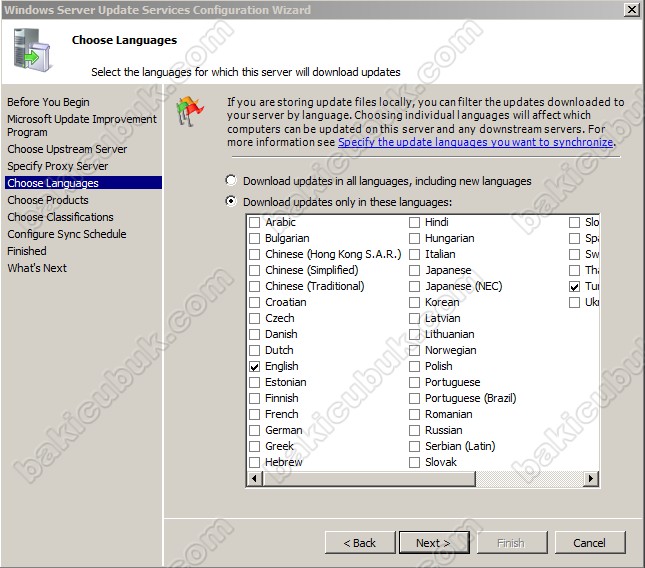Image resolution: width=645 pixels, height=568 pixels.
Task: Select download only in these languages option
Action: [x=231, y=202]
